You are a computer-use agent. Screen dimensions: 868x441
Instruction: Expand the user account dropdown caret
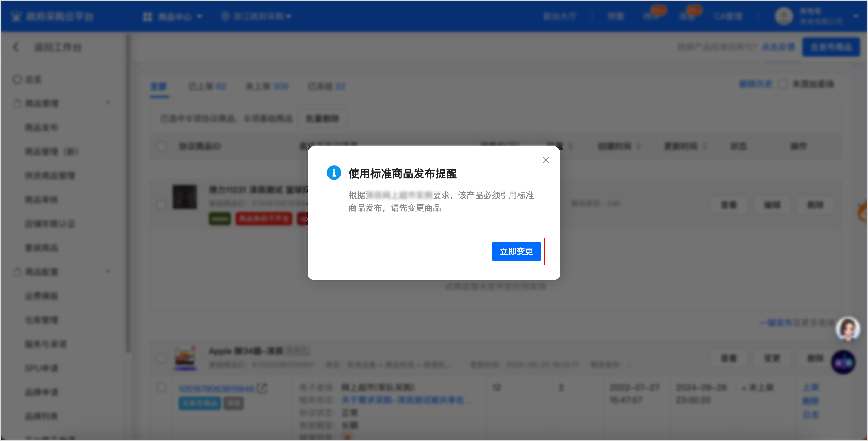[856, 16]
